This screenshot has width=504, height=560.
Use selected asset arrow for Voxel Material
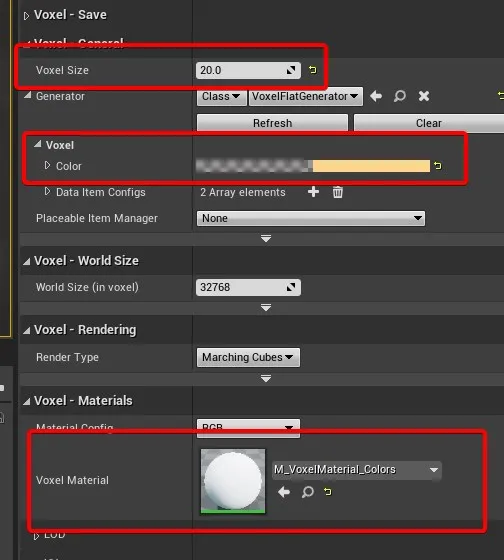pos(284,492)
